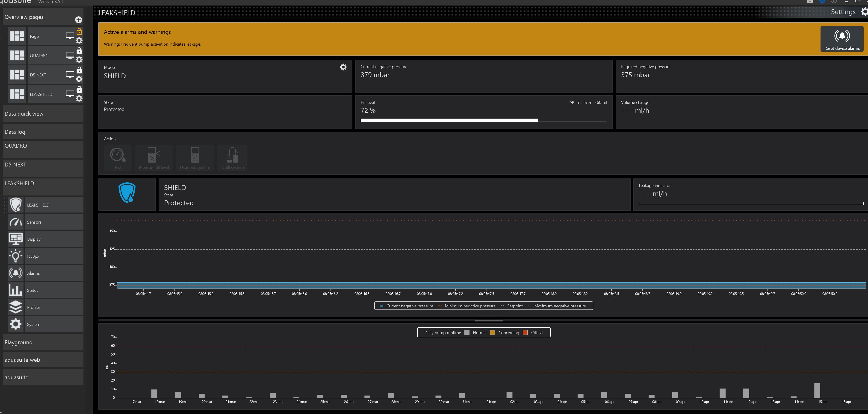Add a new overview page with the plus icon
This screenshot has width=868, height=414.
tap(79, 20)
